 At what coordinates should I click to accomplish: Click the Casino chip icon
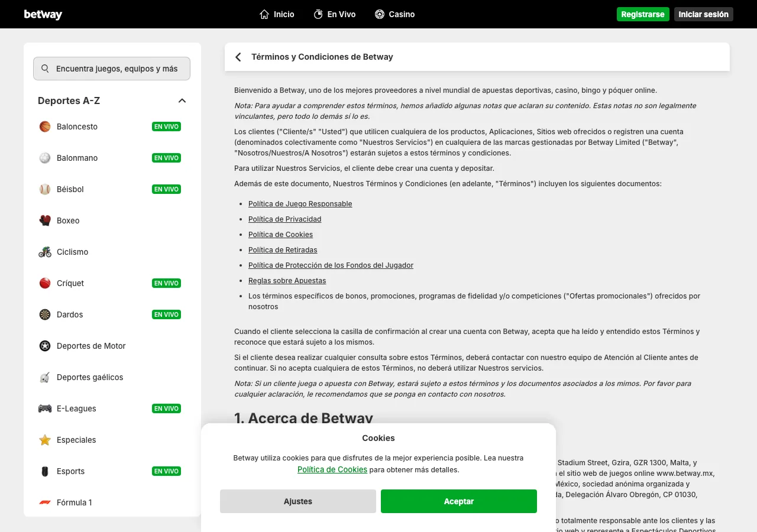tap(380, 14)
